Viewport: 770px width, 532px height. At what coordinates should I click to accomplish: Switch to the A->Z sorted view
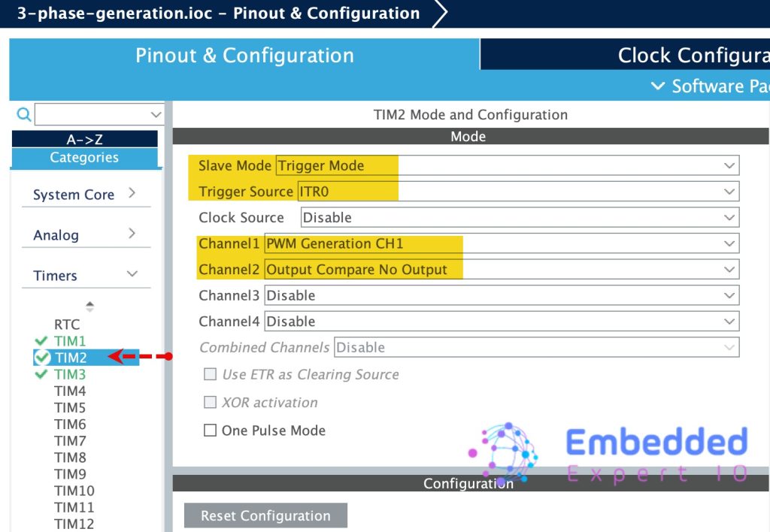(x=84, y=140)
